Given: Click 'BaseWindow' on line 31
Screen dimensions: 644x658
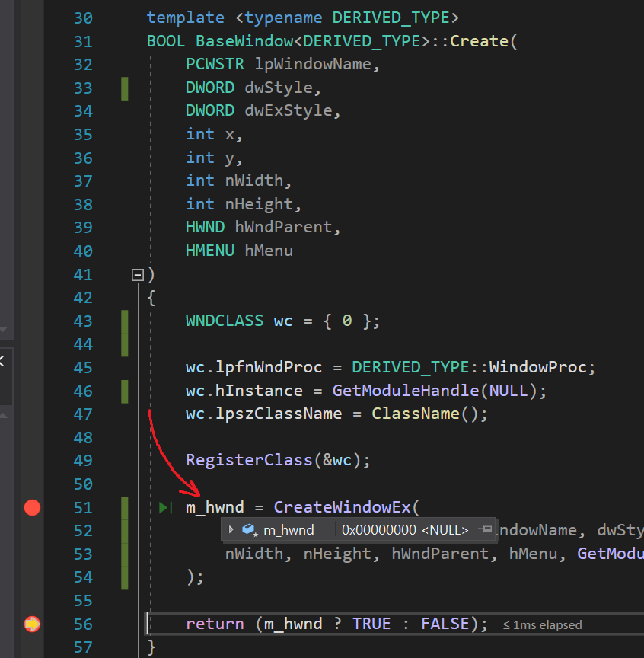Looking at the screenshot, I should point(244,41).
